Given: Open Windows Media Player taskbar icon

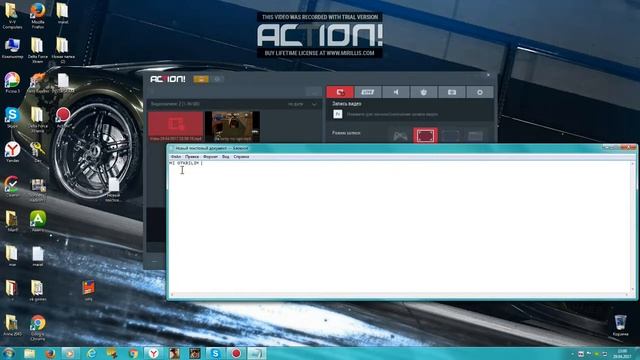Looking at the screenshot, I should [71, 353].
